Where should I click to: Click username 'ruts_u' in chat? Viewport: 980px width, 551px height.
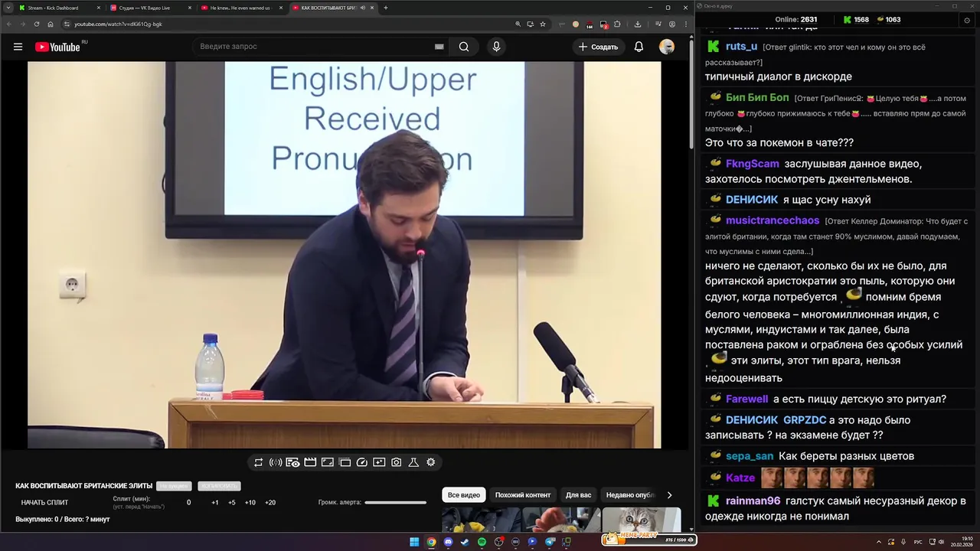pyautogui.click(x=741, y=47)
